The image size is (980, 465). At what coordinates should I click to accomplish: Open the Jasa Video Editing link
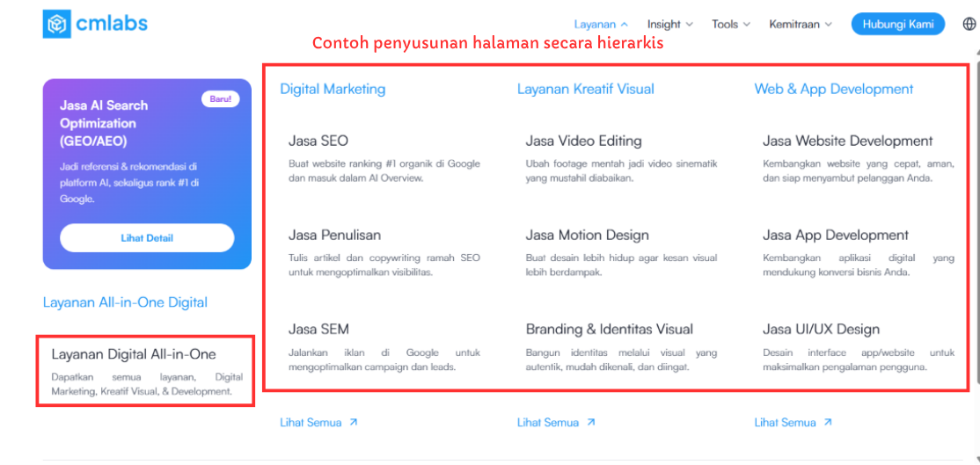tap(584, 141)
